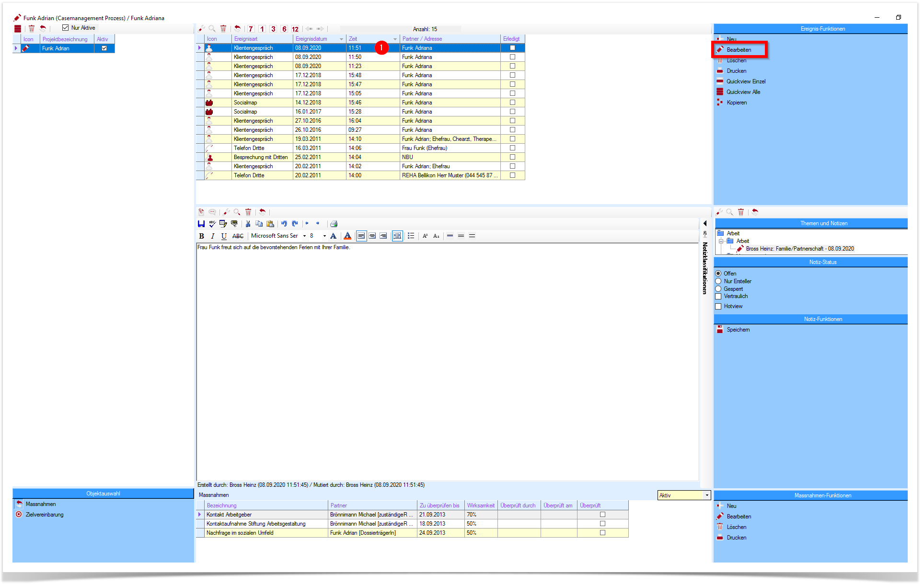Collapse the Arbeit subfolder in the themes tree
Screen dimensions: 924x586
pos(721,241)
